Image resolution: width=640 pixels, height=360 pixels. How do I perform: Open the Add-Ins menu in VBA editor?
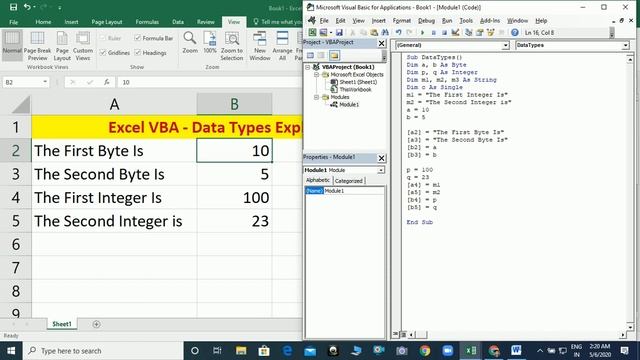(490, 20)
